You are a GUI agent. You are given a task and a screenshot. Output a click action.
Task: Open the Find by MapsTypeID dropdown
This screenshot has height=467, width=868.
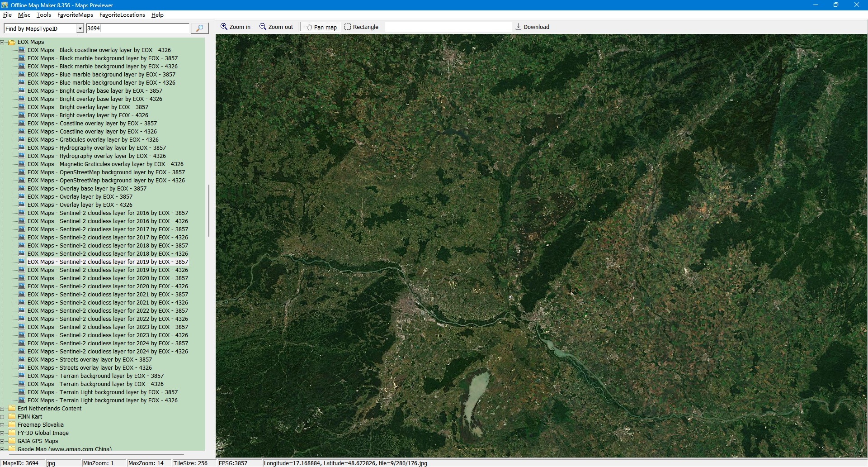click(x=80, y=29)
